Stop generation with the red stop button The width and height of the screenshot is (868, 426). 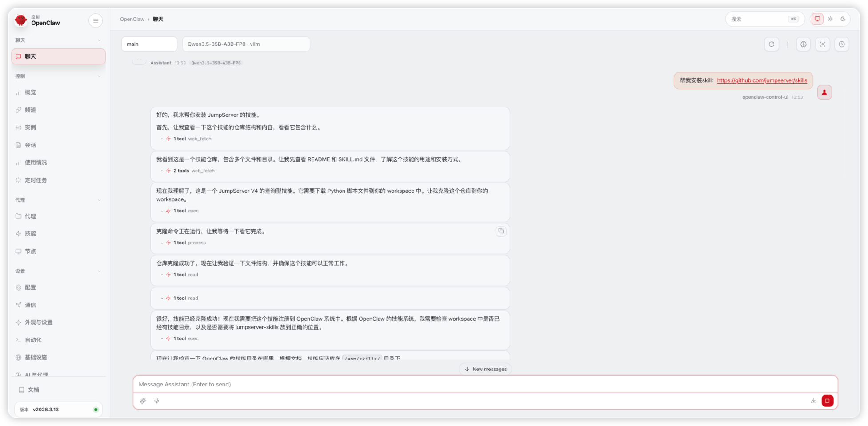(828, 401)
